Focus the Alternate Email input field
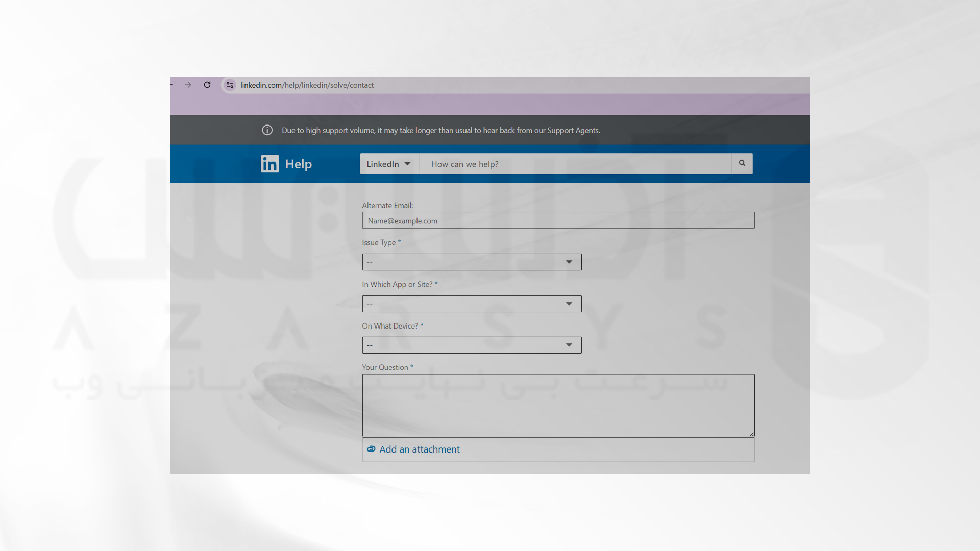 pos(558,220)
